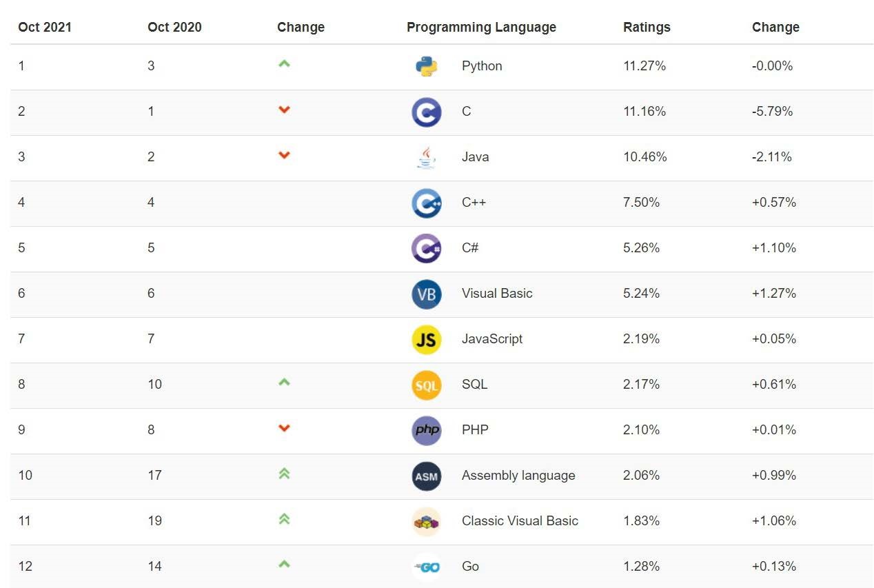Click the Ratings column header
Screen dimensions: 874x588
click(x=647, y=28)
